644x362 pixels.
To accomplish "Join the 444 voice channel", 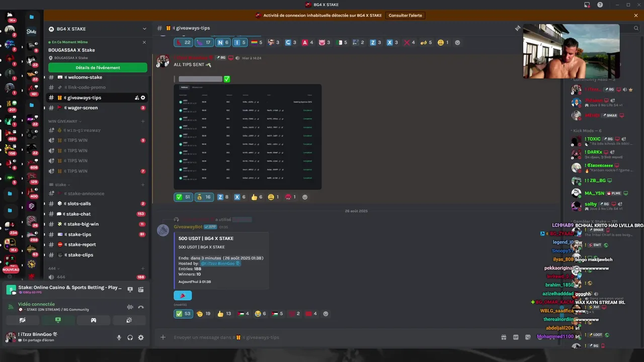I will (x=98, y=277).
